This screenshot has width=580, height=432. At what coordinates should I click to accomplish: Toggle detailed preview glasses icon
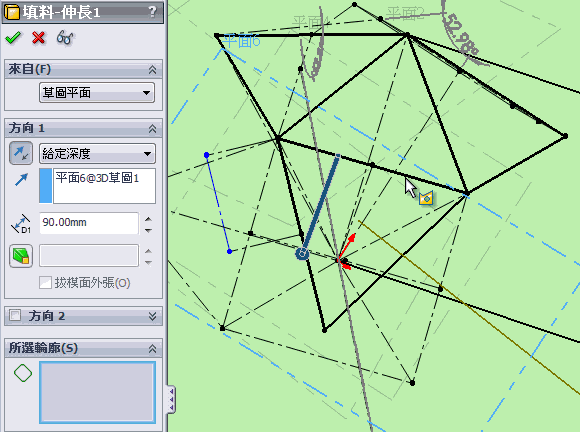(65, 38)
